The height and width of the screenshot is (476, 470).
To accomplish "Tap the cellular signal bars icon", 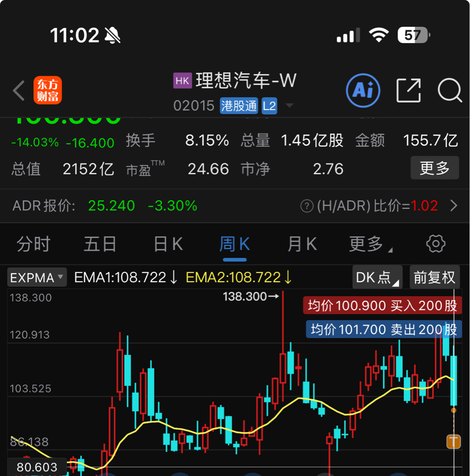I will pos(348,35).
